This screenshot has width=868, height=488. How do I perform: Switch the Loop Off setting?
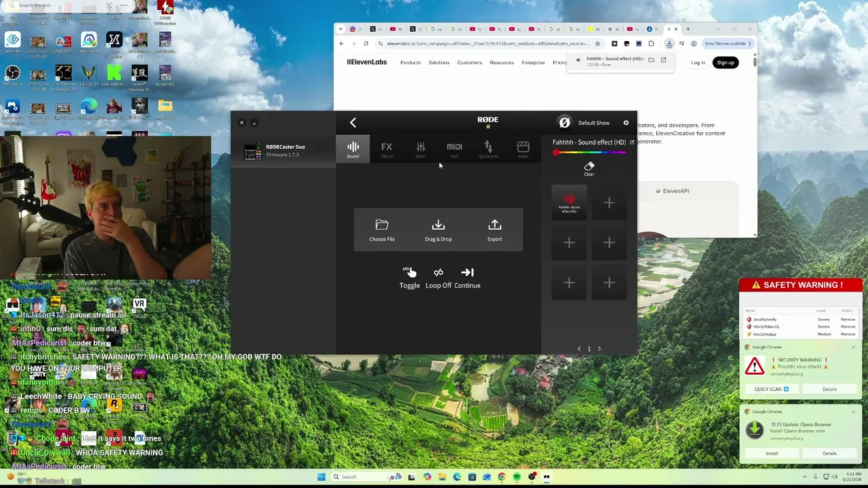pyautogui.click(x=438, y=278)
